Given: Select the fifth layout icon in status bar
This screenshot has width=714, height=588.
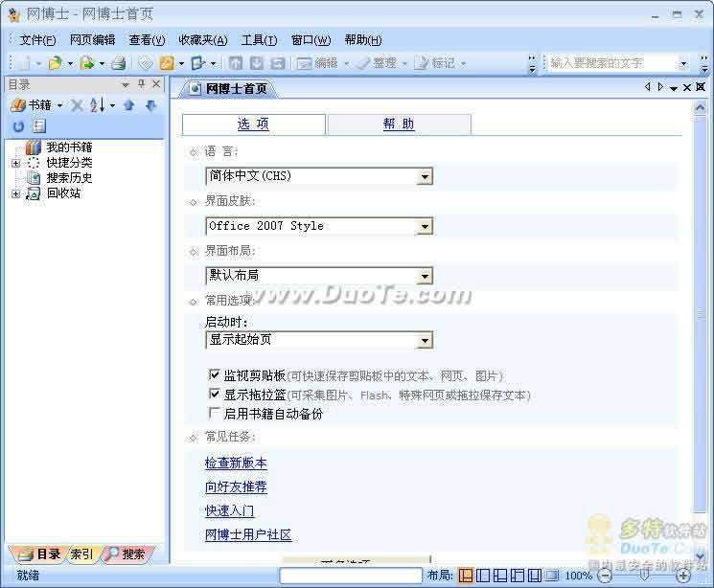Looking at the screenshot, I should (x=535, y=576).
